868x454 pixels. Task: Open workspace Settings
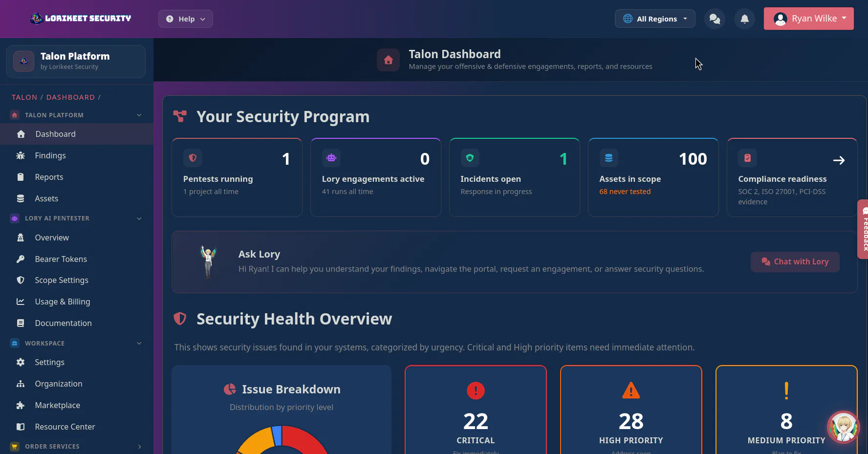coord(77,362)
